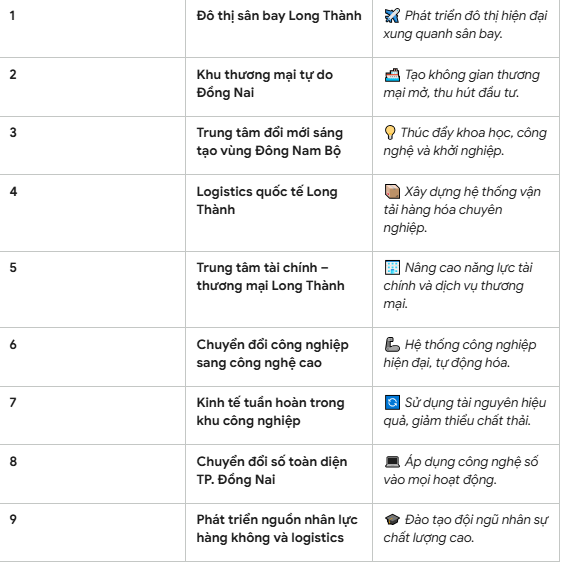
Task: Click 'Trung tâm tài chính – thương mại' cell
Action: pyautogui.click(x=279, y=289)
